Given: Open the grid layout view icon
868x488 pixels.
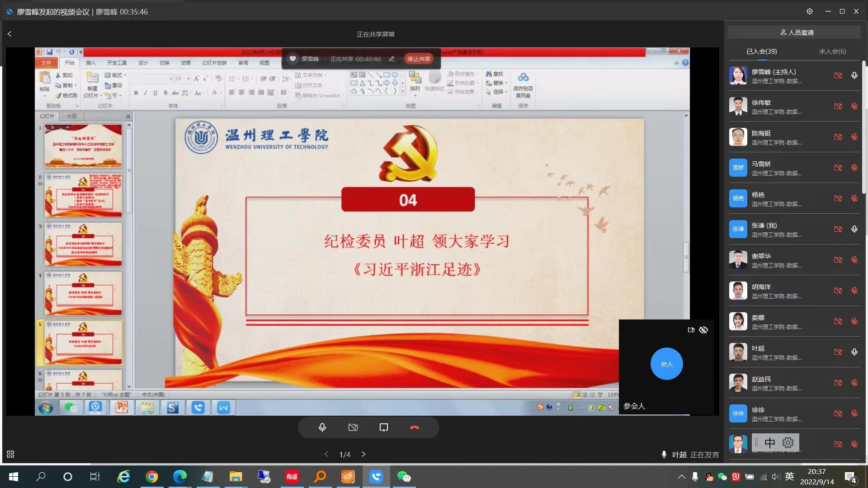Looking at the screenshot, I should pos(10,454).
